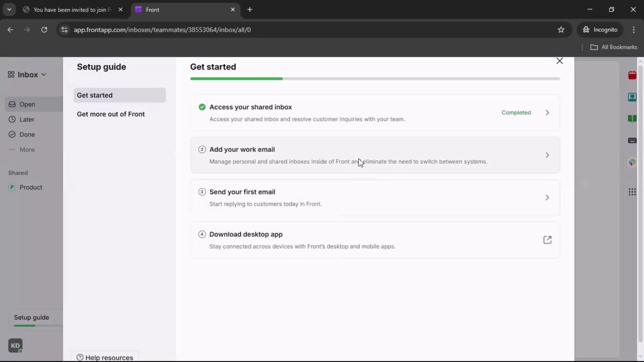Screen dimensions: 644x362
Task: Click the Get started green progress bar
Action: (x=236, y=79)
